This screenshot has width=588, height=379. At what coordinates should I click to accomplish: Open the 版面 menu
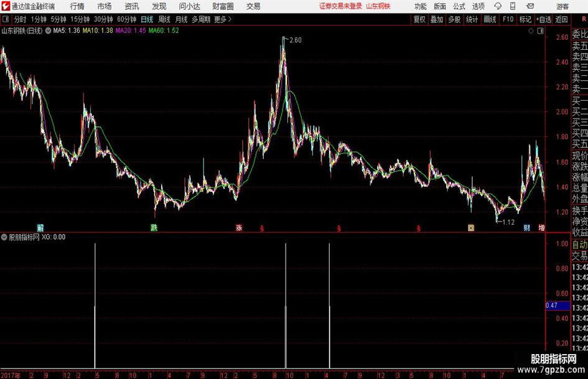pyautogui.click(x=440, y=6)
